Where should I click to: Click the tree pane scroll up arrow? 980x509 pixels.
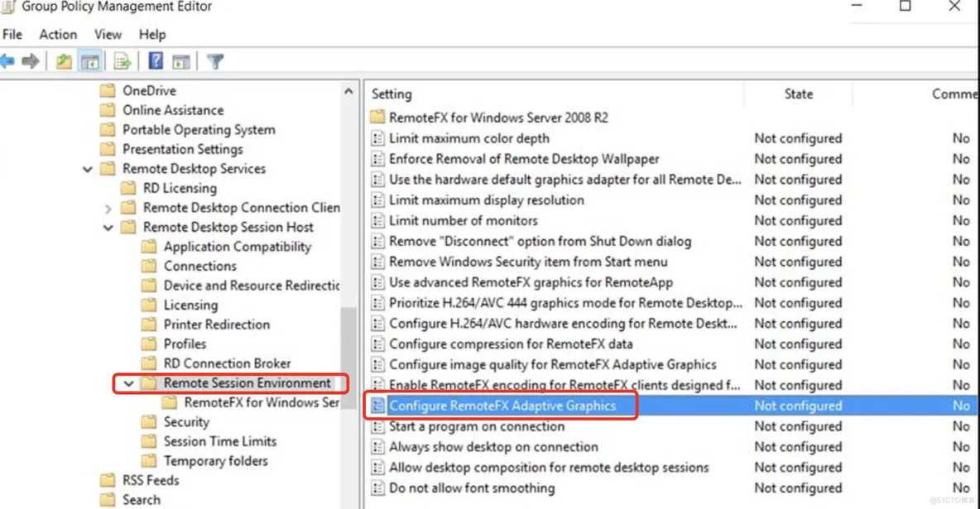coord(348,91)
